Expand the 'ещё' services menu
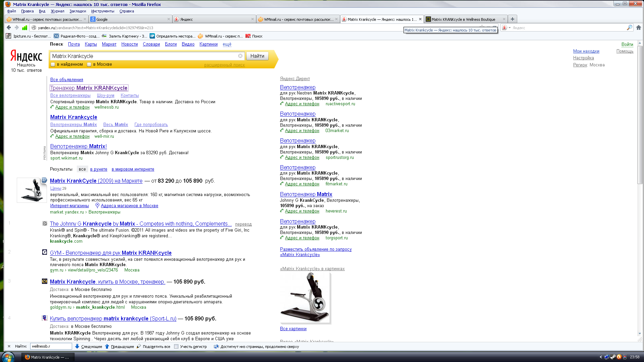The width and height of the screenshot is (644, 362). [227, 44]
